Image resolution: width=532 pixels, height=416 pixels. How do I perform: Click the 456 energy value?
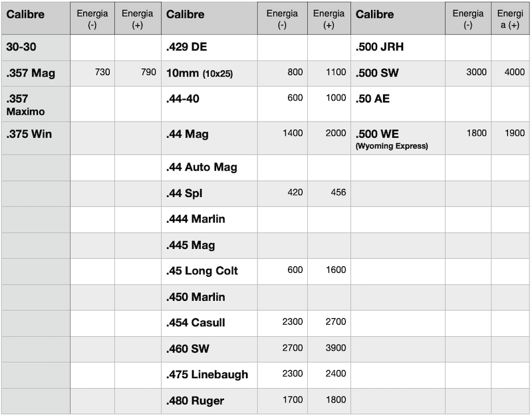tap(339, 193)
